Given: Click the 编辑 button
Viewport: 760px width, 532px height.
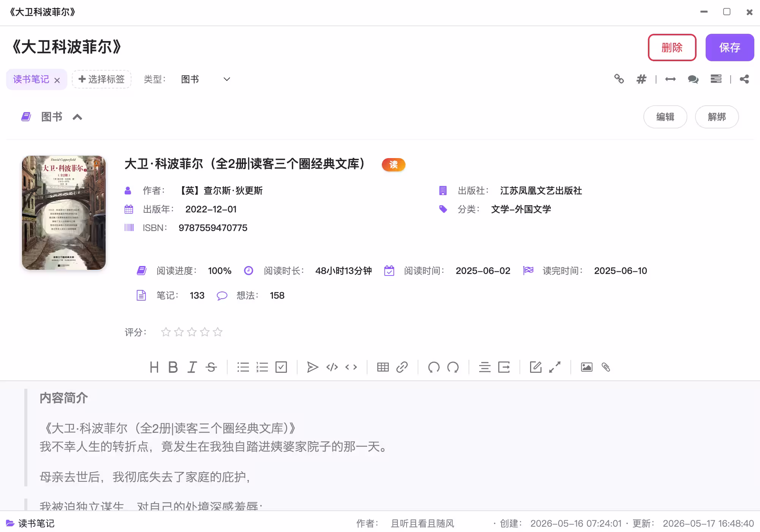Looking at the screenshot, I should pyautogui.click(x=665, y=117).
